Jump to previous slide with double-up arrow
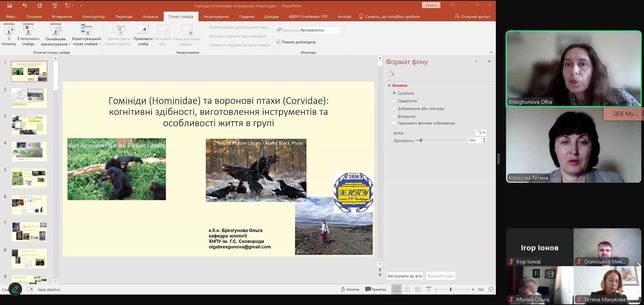This screenshot has width=644, height=305. coord(380,270)
